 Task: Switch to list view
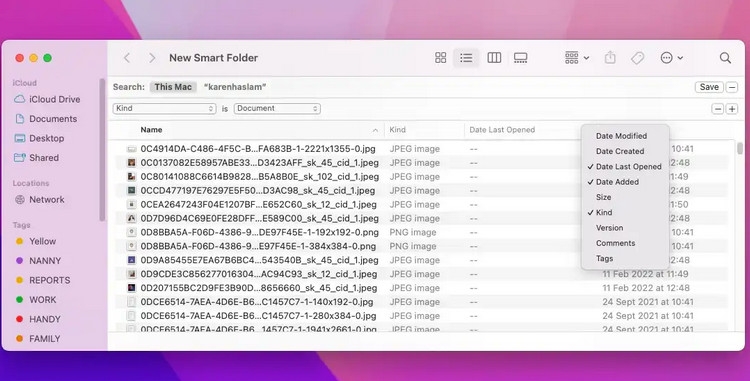(466, 58)
